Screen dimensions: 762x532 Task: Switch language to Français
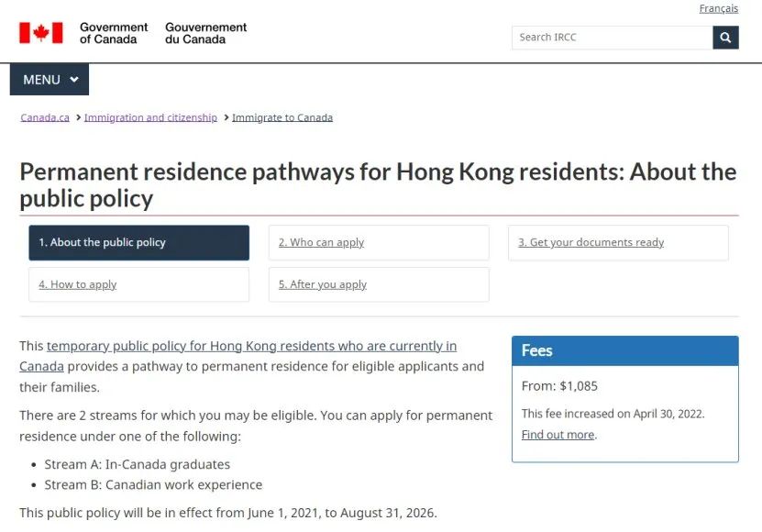pyautogui.click(x=718, y=8)
